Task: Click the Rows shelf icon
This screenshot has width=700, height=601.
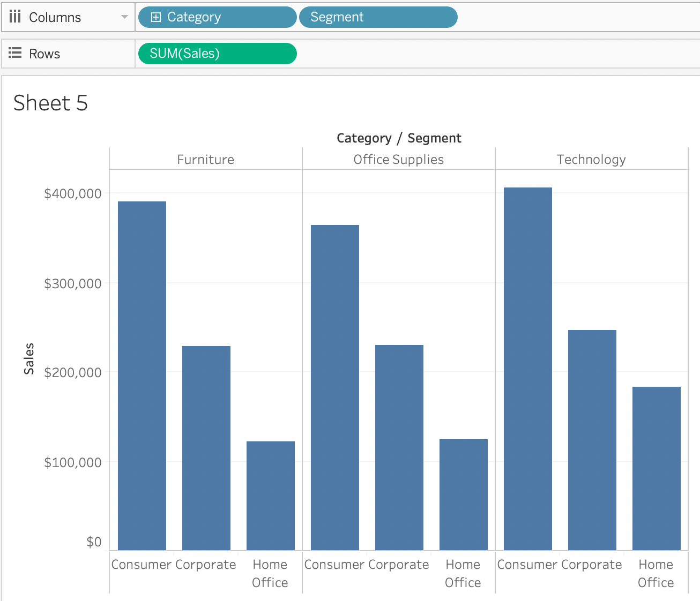Action: pyautogui.click(x=15, y=54)
